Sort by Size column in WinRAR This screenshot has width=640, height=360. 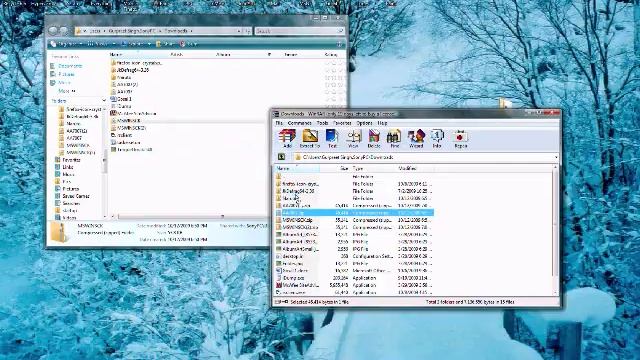tap(335, 168)
